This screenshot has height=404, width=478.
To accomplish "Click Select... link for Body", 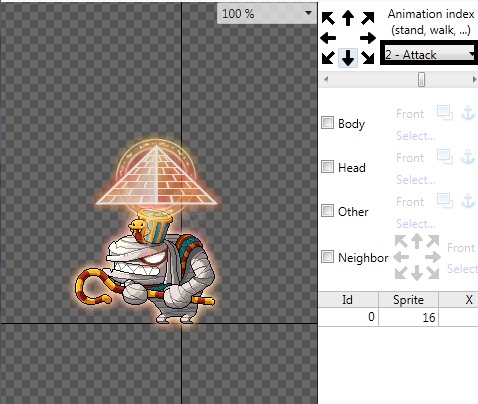I will pyautogui.click(x=415, y=136).
